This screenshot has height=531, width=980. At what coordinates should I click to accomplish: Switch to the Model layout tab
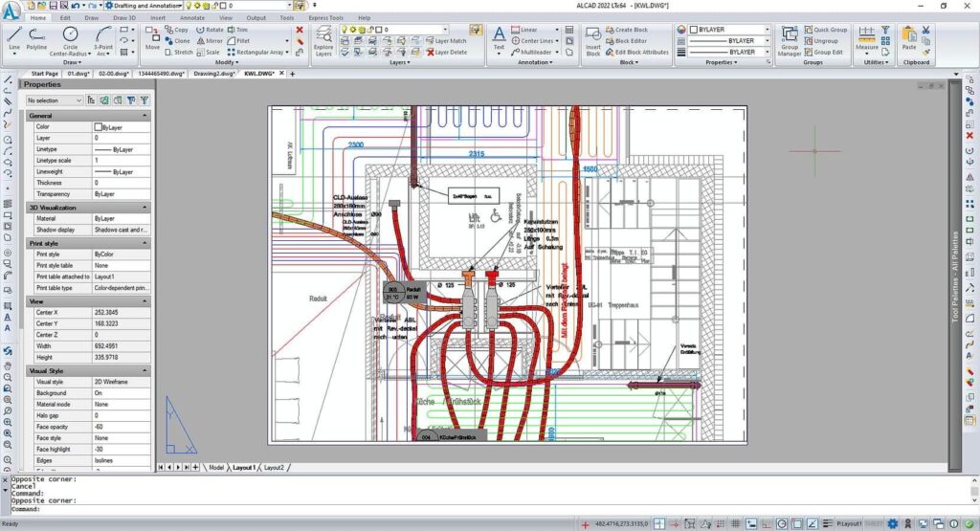[x=215, y=467]
